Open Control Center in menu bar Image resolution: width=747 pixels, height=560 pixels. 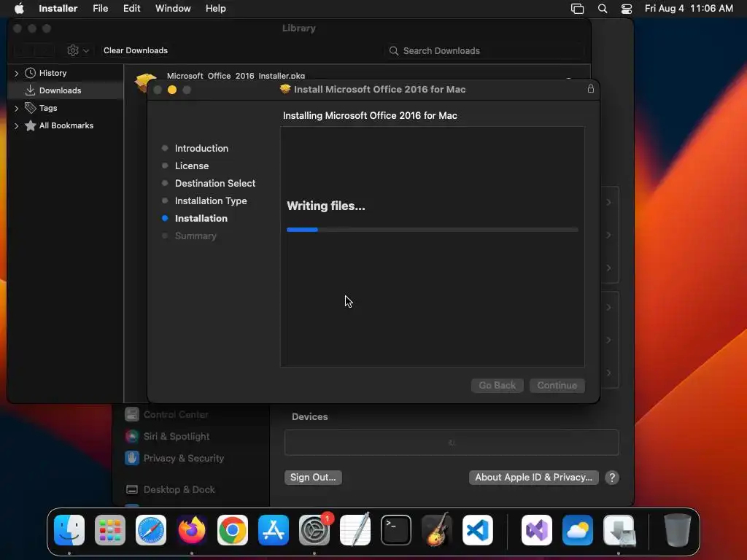coord(627,9)
